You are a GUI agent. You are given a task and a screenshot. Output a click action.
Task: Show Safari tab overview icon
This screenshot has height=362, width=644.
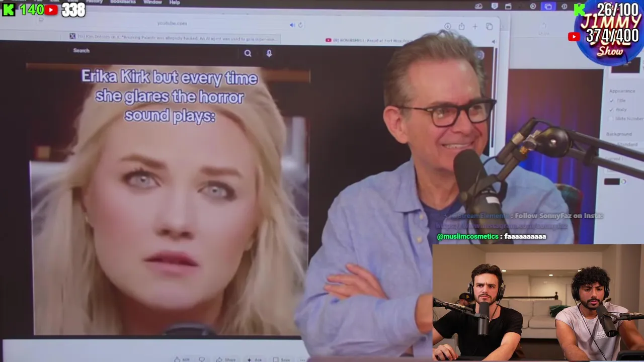(x=489, y=26)
